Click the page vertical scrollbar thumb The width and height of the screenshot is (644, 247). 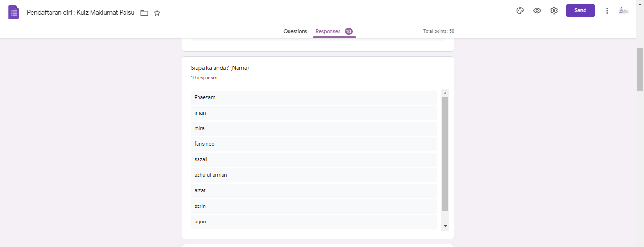(640, 69)
